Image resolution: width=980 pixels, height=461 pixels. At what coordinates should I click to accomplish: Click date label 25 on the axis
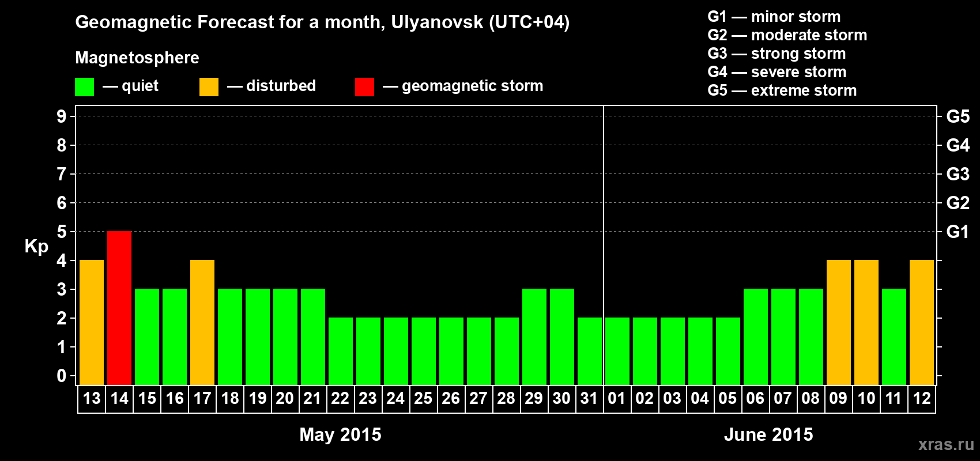423,399
